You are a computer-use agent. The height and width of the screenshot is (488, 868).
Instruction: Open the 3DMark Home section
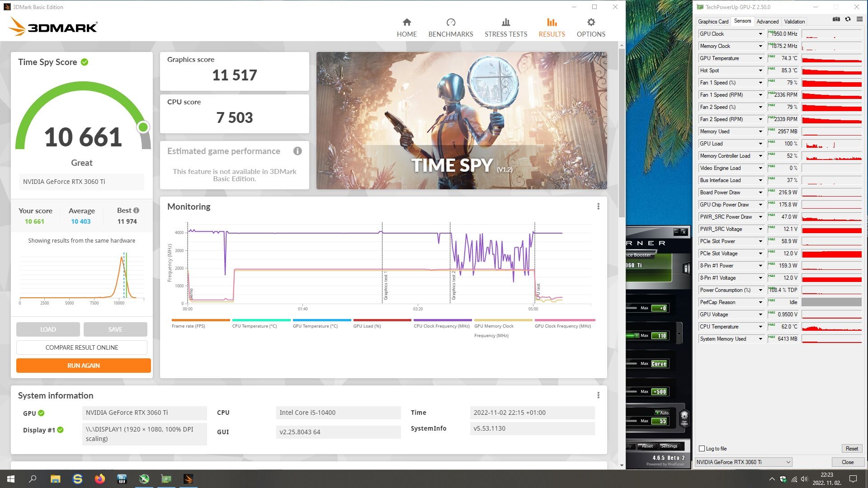pos(406,28)
